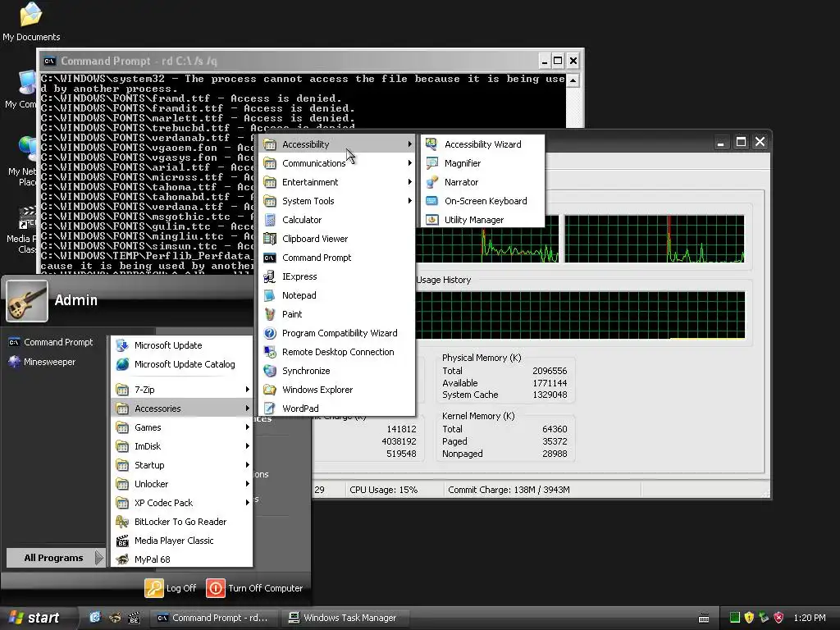Open Notepad from Accessories
Screen dimensions: 840x630
(x=336, y=295)
